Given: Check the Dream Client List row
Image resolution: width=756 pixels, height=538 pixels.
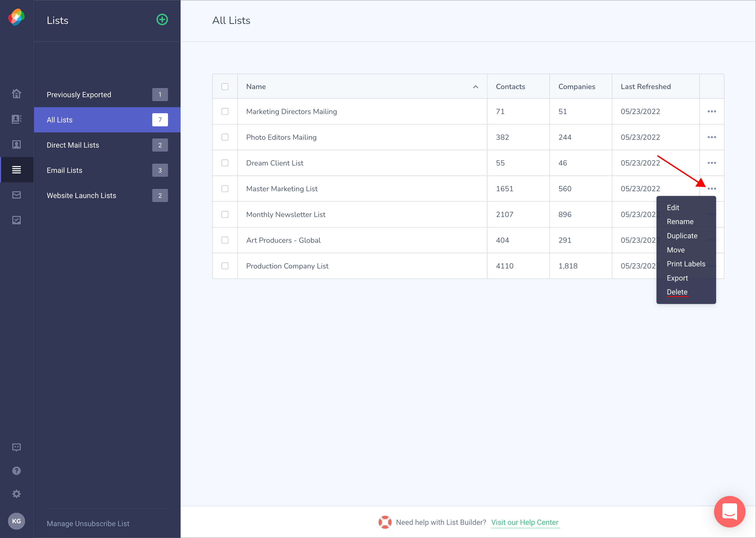Looking at the screenshot, I should pyautogui.click(x=225, y=163).
